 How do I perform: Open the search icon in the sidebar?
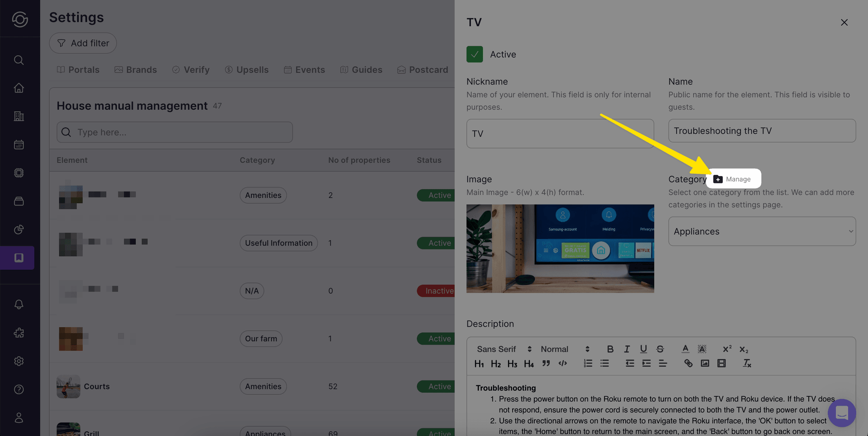click(19, 60)
